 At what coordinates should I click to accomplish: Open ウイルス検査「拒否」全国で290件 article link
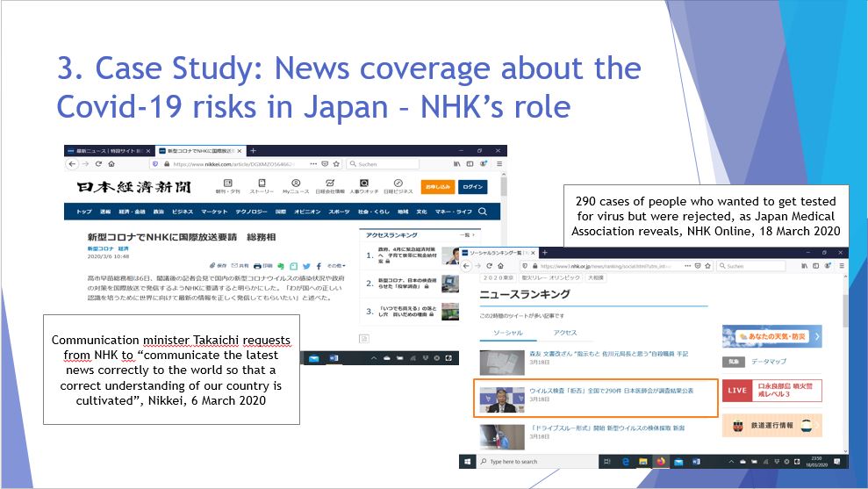click(x=611, y=391)
